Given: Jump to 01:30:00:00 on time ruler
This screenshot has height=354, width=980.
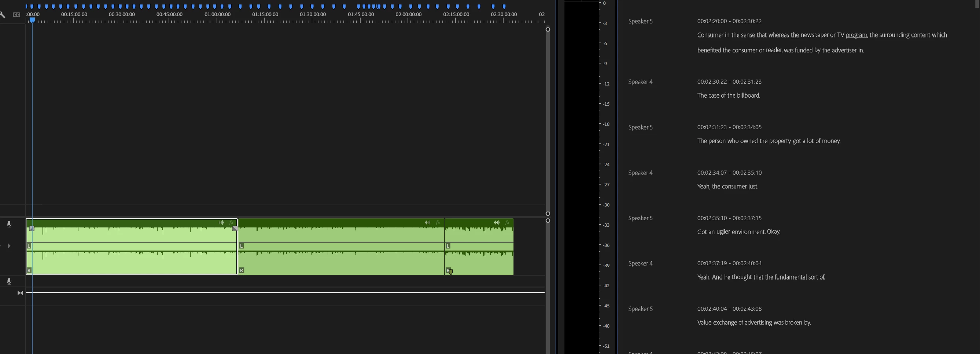Looking at the screenshot, I should point(313,14).
